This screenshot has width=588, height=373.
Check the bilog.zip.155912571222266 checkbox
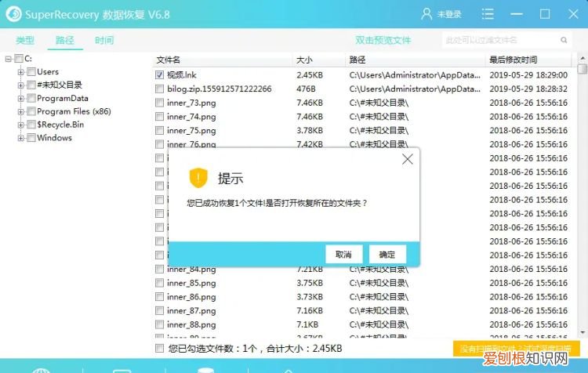(x=159, y=89)
